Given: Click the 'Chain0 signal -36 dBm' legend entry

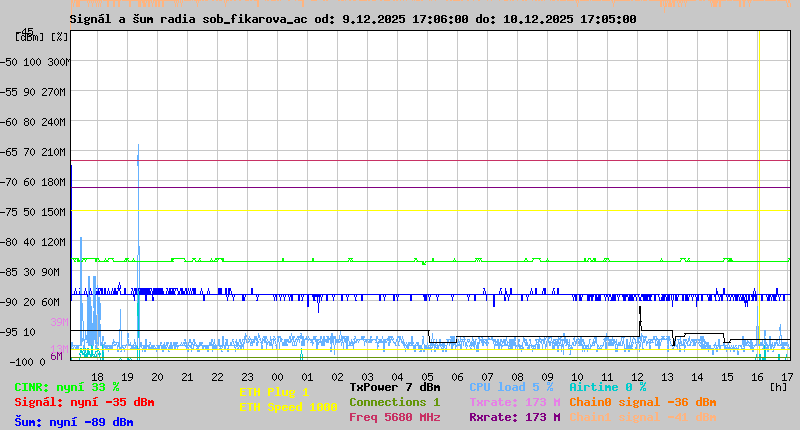Looking at the screenshot, I should point(643,402).
